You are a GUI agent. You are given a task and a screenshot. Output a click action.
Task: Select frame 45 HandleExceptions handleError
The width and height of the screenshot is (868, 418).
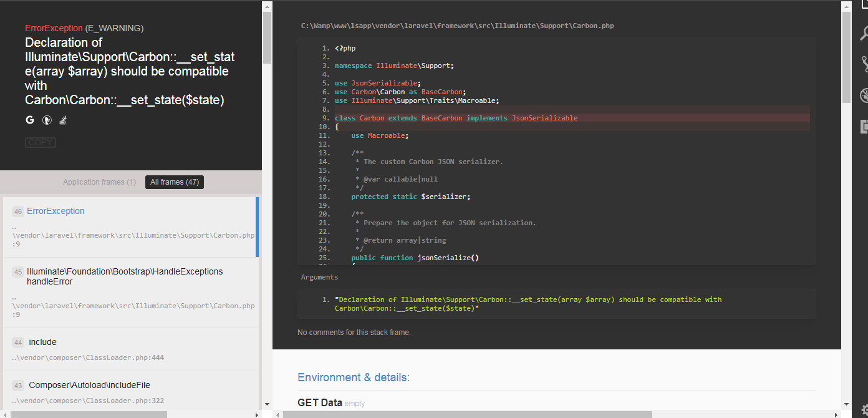click(x=131, y=293)
